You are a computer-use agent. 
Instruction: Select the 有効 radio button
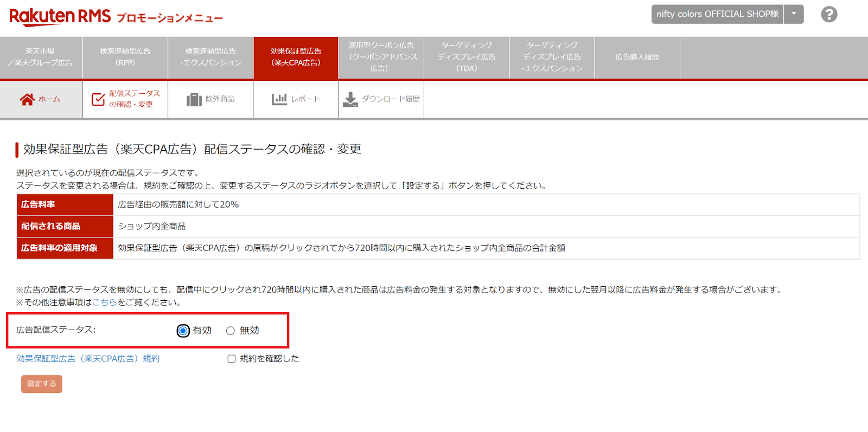click(183, 331)
